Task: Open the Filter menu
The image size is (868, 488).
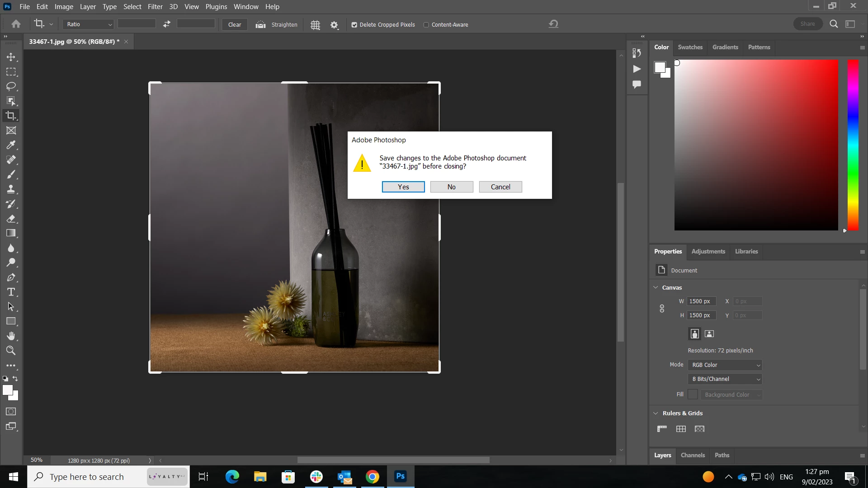Action: point(155,7)
